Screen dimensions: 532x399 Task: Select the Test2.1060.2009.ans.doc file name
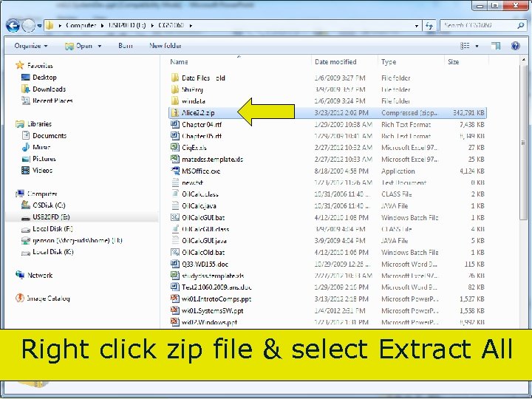(x=216, y=287)
